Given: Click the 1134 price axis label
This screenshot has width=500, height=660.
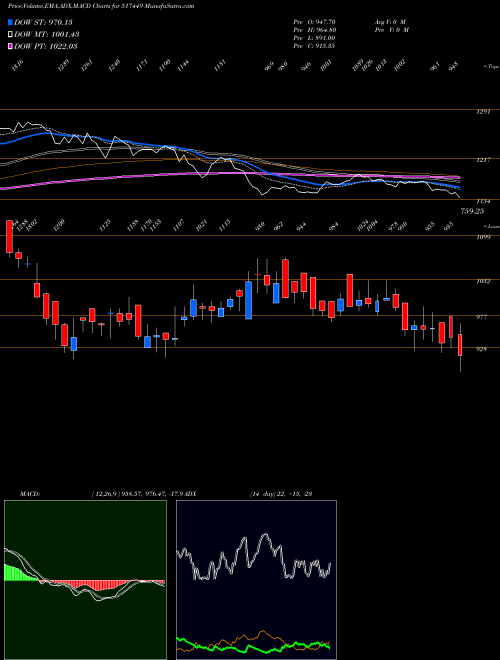Looking at the screenshot, I should pos(484,201).
